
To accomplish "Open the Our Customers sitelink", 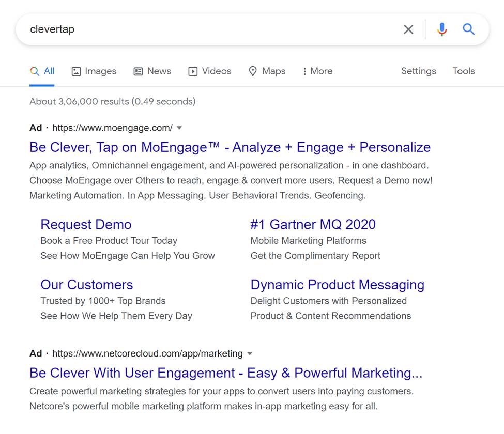I will coord(87,285).
